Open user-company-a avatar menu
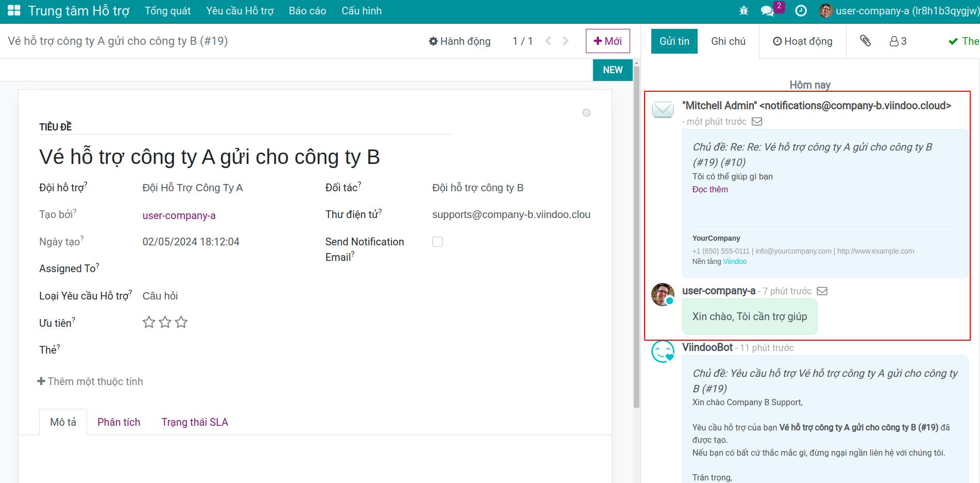Image resolution: width=980 pixels, height=483 pixels. [x=898, y=11]
